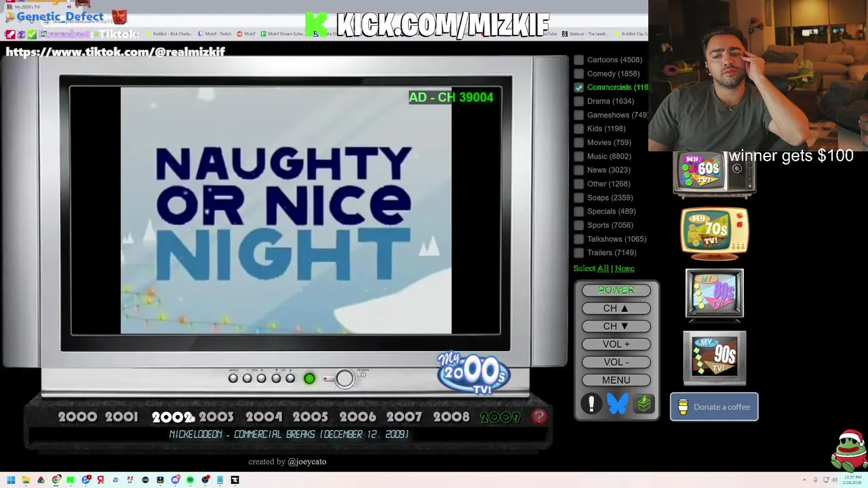The image size is (868, 488).
Task: Raise volume with VOL + button
Action: pyautogui.click(x=616, y=344)
